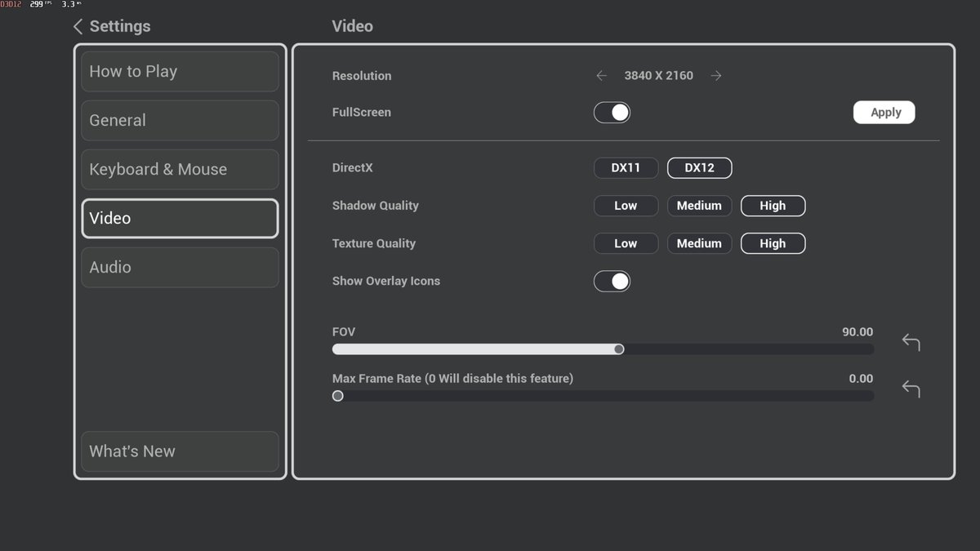Open the What's New section
The width and height of the screenshot is (980, 551).
(x=180, y=451)
